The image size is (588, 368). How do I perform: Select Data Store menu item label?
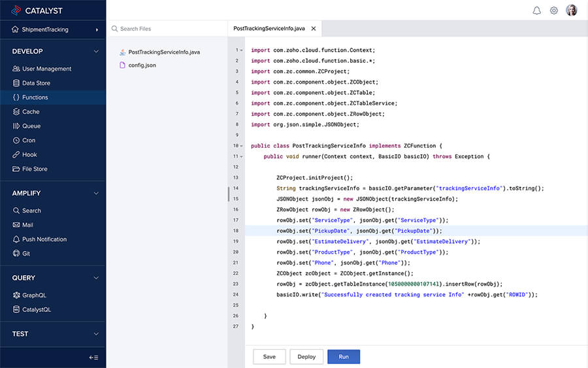pyautogui.click(x=36, y=83)
